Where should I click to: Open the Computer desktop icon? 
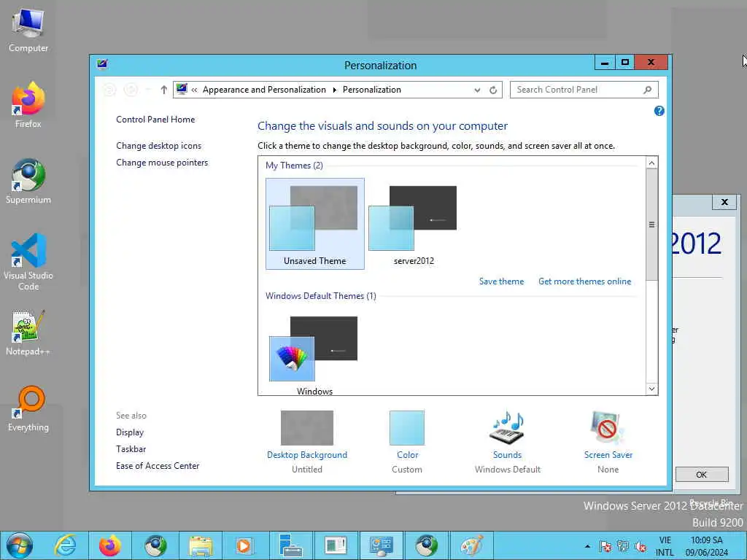pyautogui.click(x=28, y=29)
